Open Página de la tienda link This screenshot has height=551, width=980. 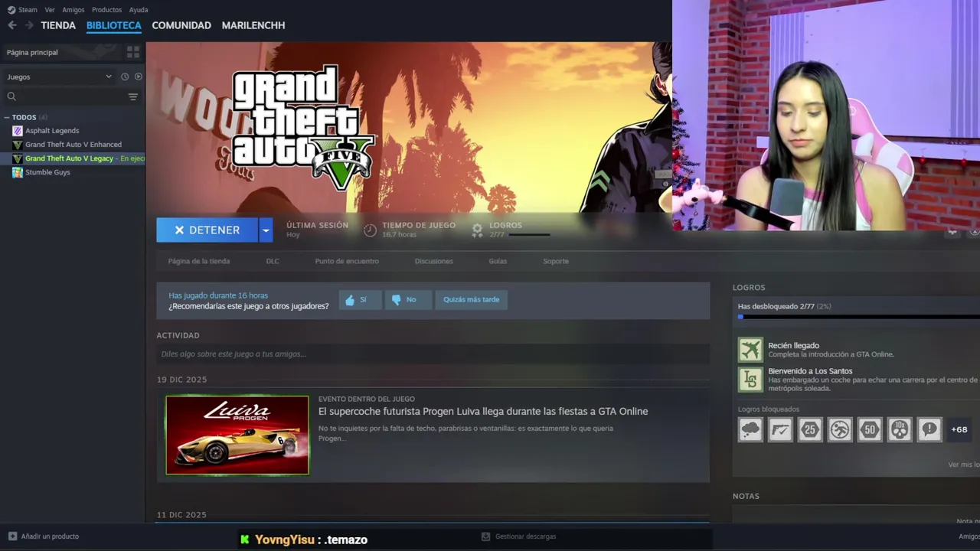199,261
